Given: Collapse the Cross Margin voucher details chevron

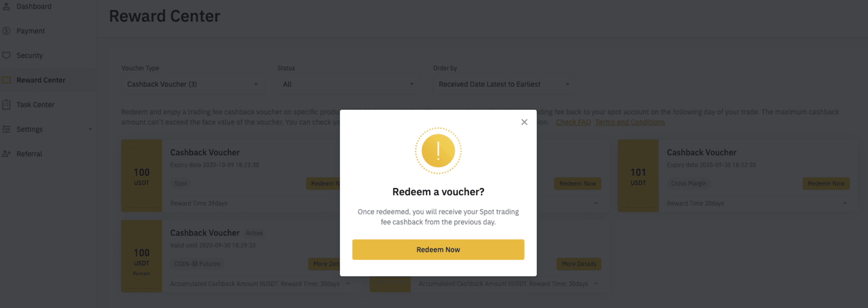Looking at the screenshot, I should 845,203.
